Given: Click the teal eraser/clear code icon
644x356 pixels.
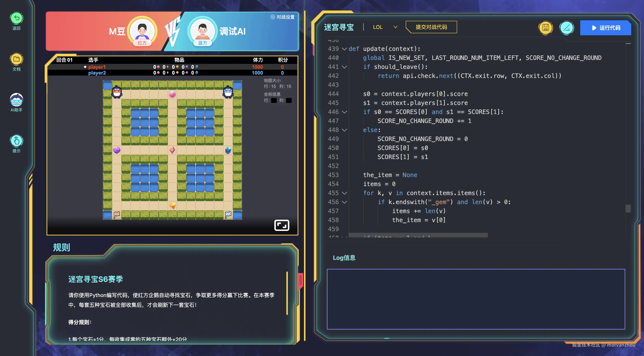Looking at the screenshot, I should 567,28.
